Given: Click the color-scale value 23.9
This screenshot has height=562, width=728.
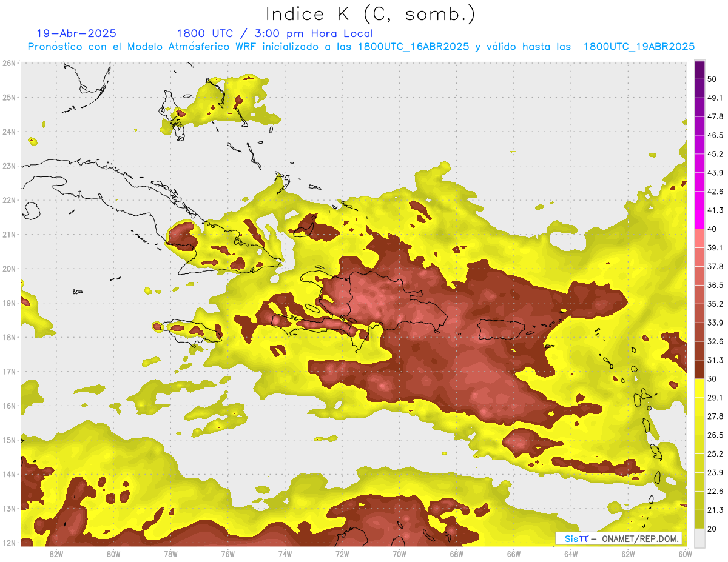Looking at the screenshot, I should (715, 473).
